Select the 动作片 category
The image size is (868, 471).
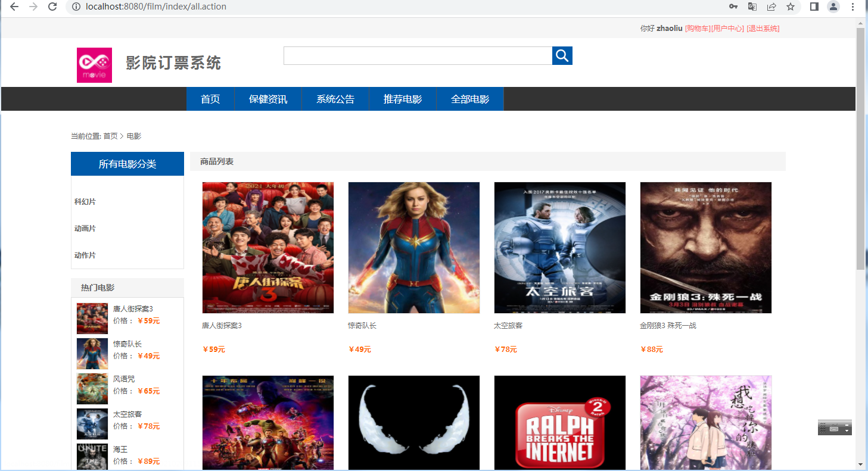click(85, 255)
